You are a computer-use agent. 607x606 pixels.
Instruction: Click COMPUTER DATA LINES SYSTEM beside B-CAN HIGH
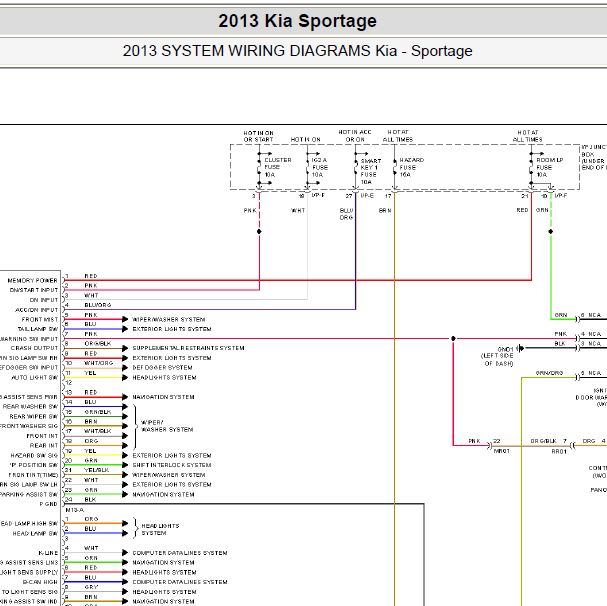180,582
